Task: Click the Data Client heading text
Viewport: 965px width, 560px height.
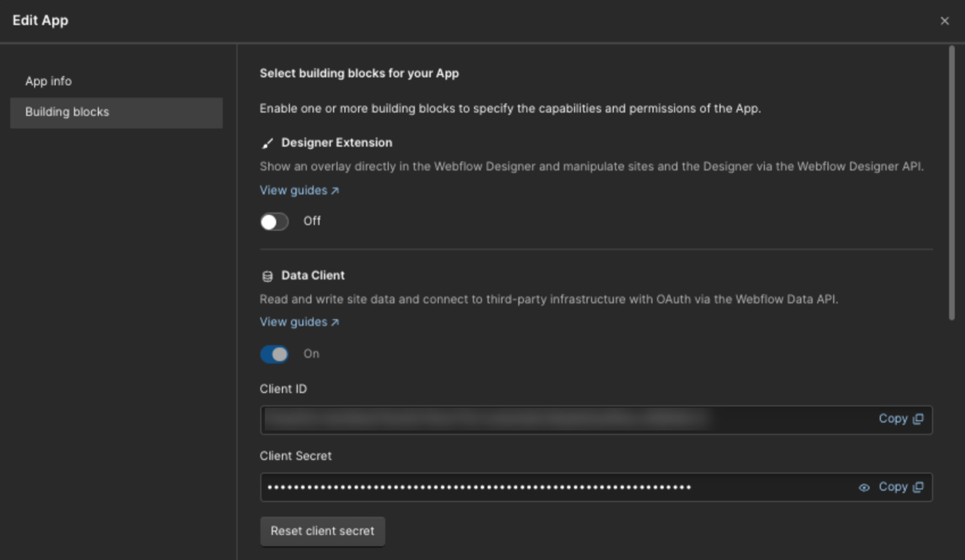Action: [313, 275]
